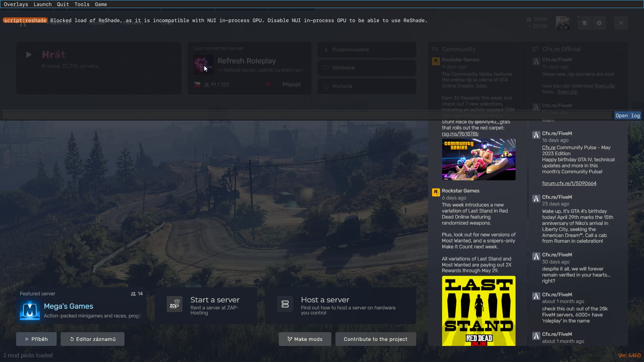The image size is (644, 362).
Task: Open the Community Series image thumbnail
Action: (479, 160)
